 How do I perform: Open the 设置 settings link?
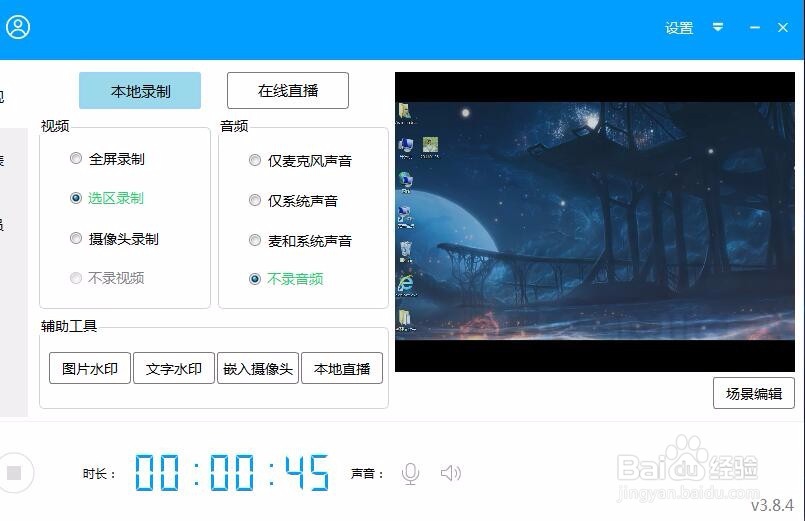point(679,28)
